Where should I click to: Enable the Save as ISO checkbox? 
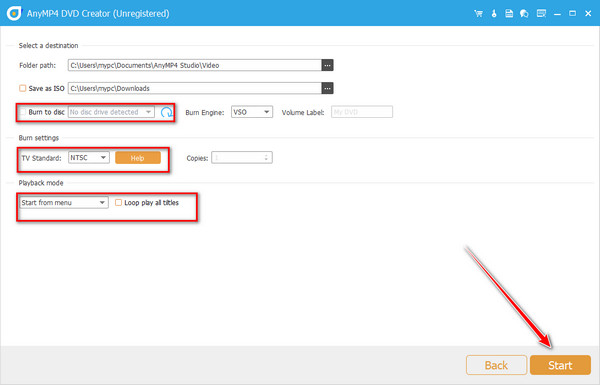(23, 88)
